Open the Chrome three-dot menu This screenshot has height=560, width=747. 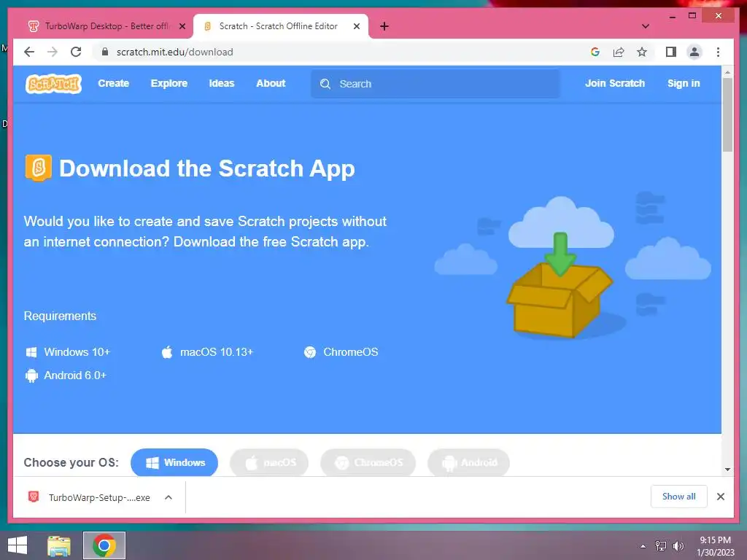coord(718,52)
